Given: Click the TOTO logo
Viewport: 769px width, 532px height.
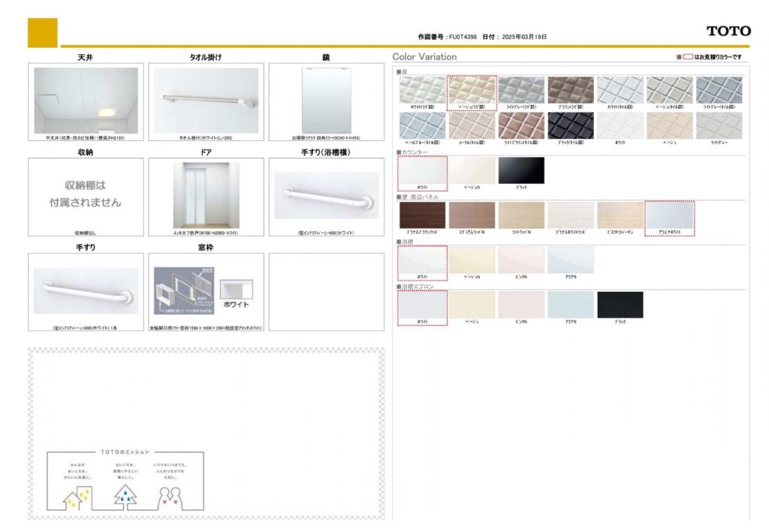Looking at the screenshot, I should point(728,31).
